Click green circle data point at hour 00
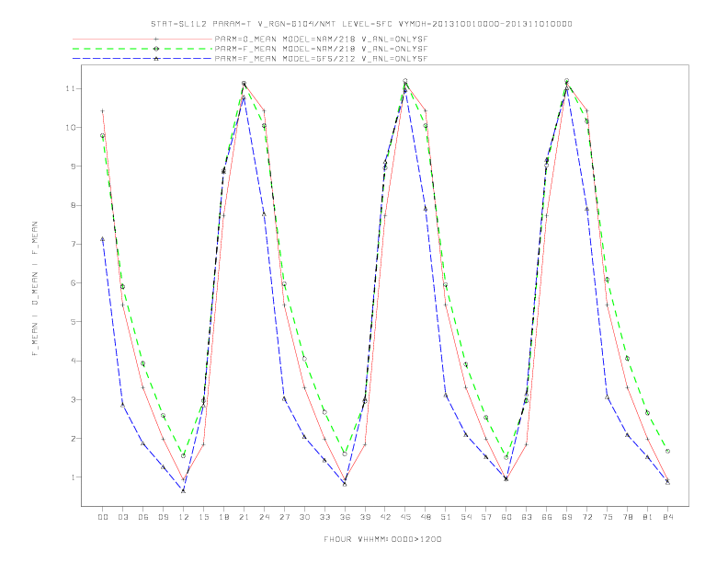This screenshot has width=728, height=563. click(103, 135)
